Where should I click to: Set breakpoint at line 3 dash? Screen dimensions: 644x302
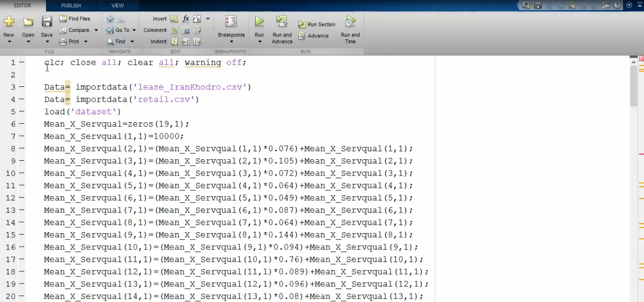click(x=21, y=87)
